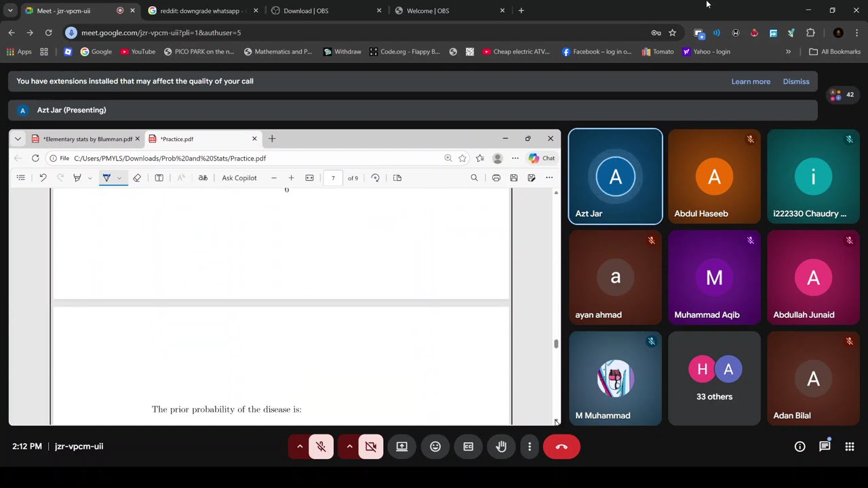Screen dimensions: 868x488
Task: Click Save as PDF icon
Action: tap(532, 178)
